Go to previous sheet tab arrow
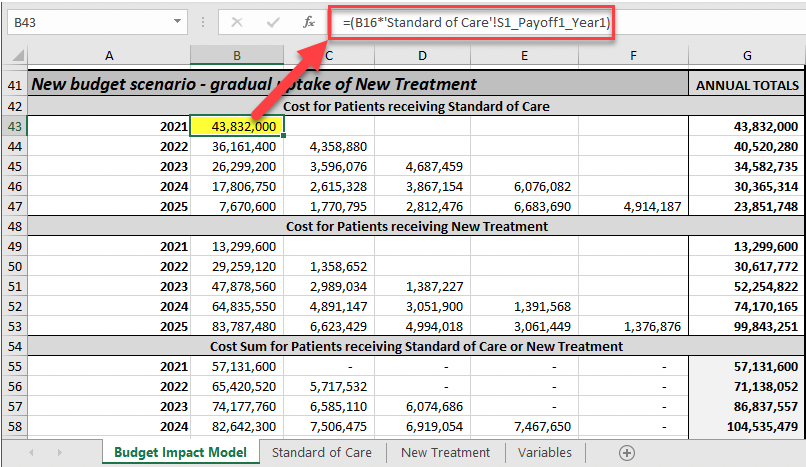Screen dimensions: 806x467 (x=31, y=453)
